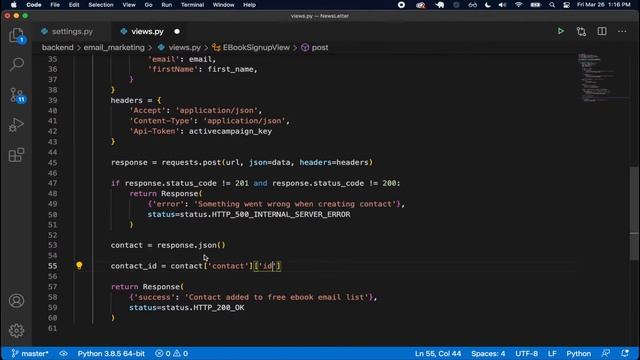Open the Run and Debug view
Image resolution: width=640 pixels, height=360 pixels.
(x=16, y=125)
